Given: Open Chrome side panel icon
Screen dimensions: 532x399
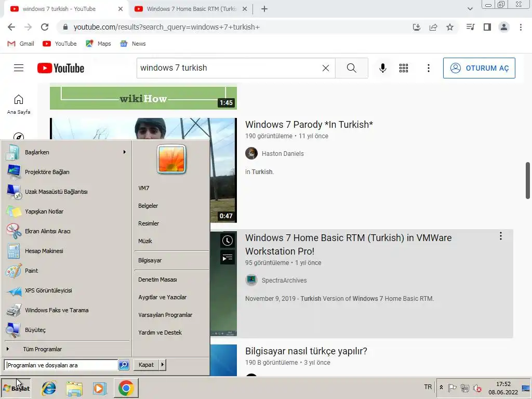Looking at the screenshot, I should [487, 27].
